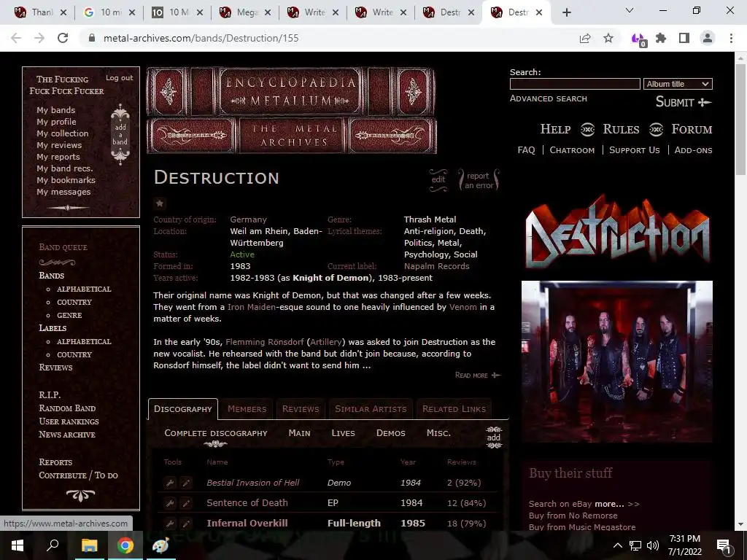Click the Destruction logo image
Viewport: 747px width, 560px height.
(x=617, y=231)
